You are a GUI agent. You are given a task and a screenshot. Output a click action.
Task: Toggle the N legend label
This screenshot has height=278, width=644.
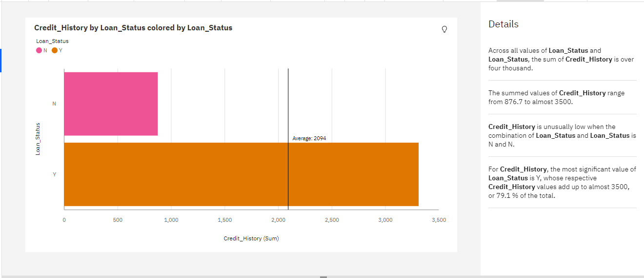(x=45, y=50)
